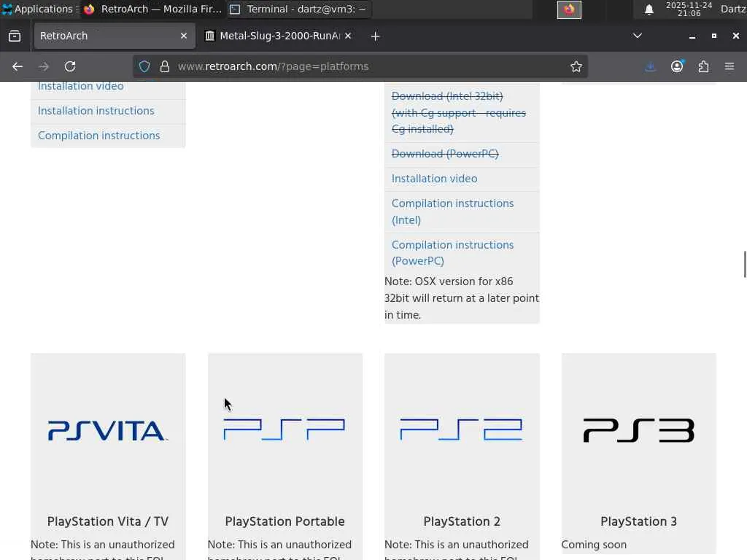747x560 pixels.
Task: Click the page vertical scrollbar thumb
Action: 745,264
